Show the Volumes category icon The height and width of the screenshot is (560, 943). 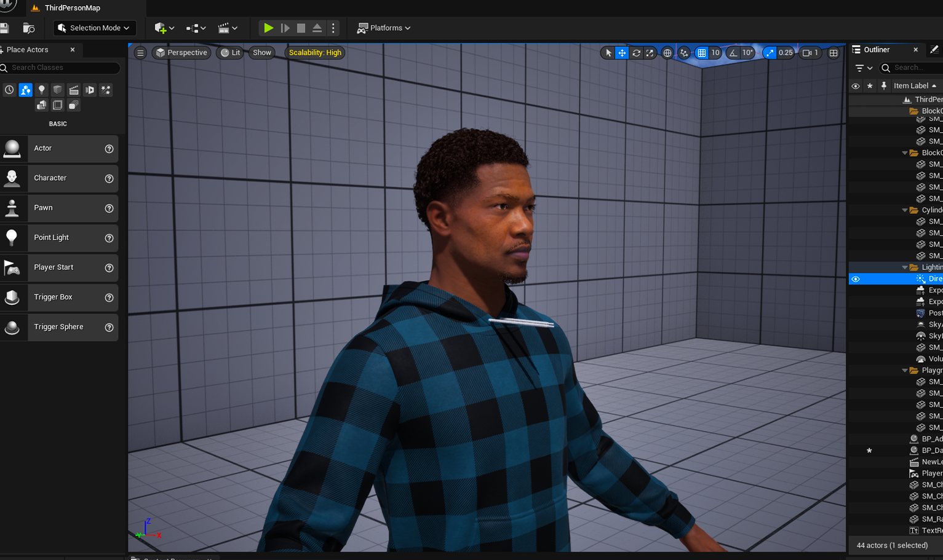57,105
